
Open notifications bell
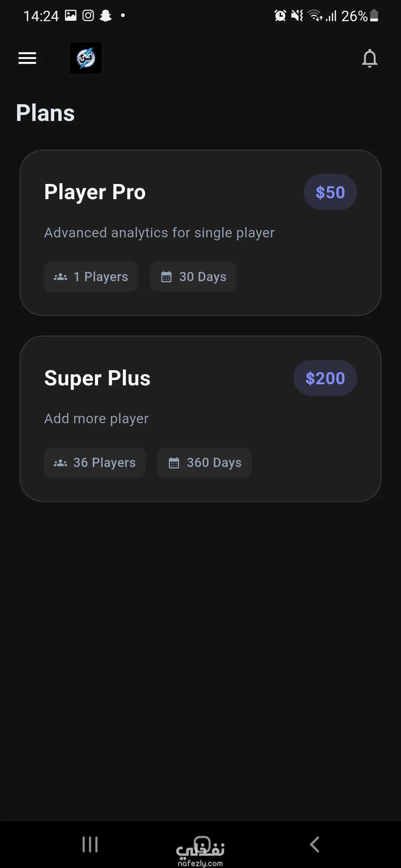369,59
